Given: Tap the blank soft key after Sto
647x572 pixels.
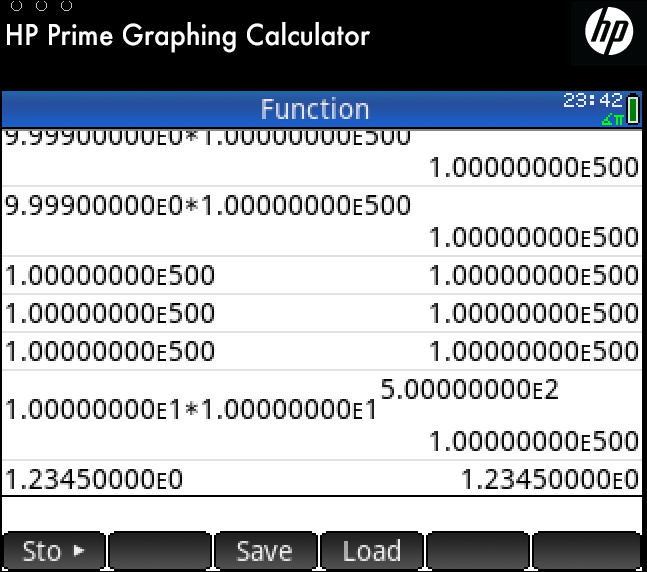Looking at the screenshot, I should [x=160, y=551].
